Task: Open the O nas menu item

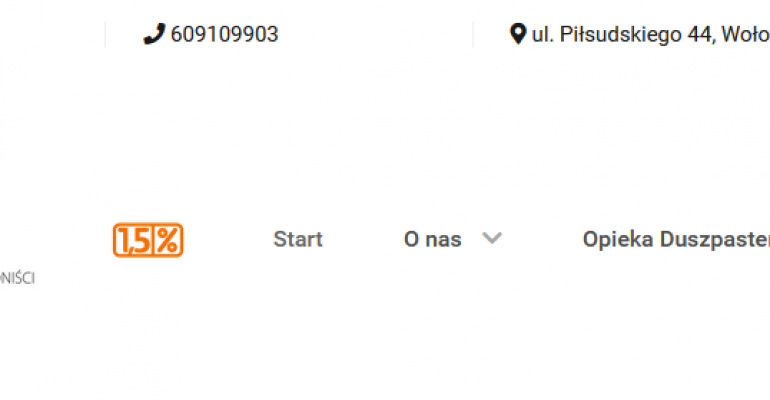Action: (x=433, y=240)
